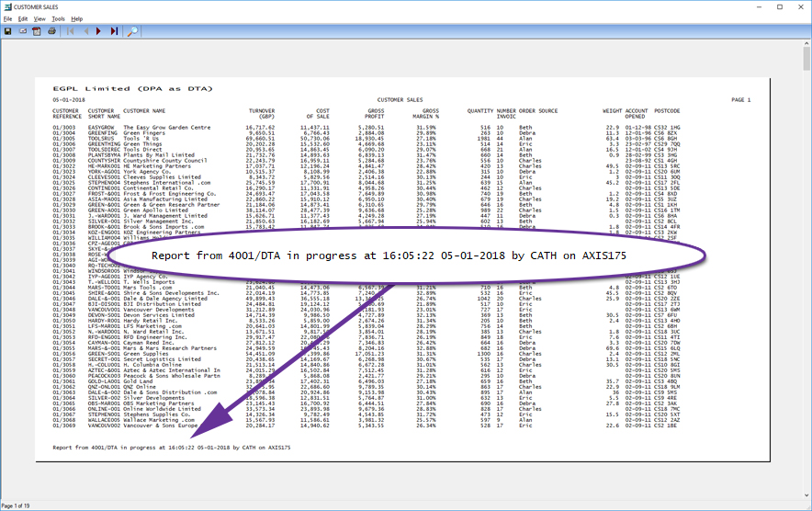Screen dimensions: 812x511
Task: Click 'Page 1 of 19' in status bar
Action: click(x=16, y=505)
